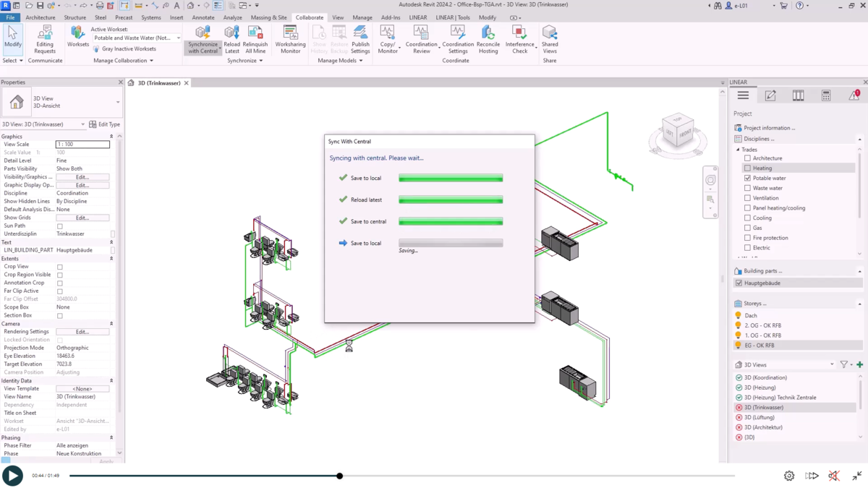This screenshot has width=868, height=488.
Task: Start the Copy/Monitor tool
Action: click(388, 40)
